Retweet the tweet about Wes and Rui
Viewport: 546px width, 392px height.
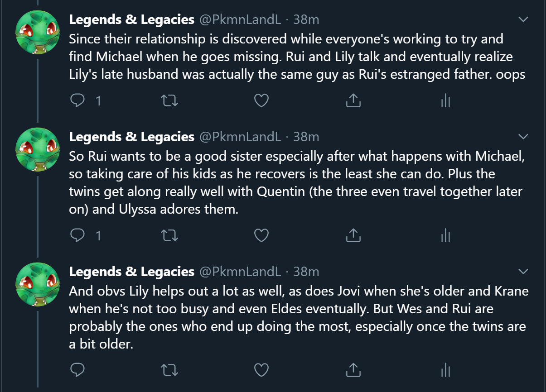tap(170, 370)
